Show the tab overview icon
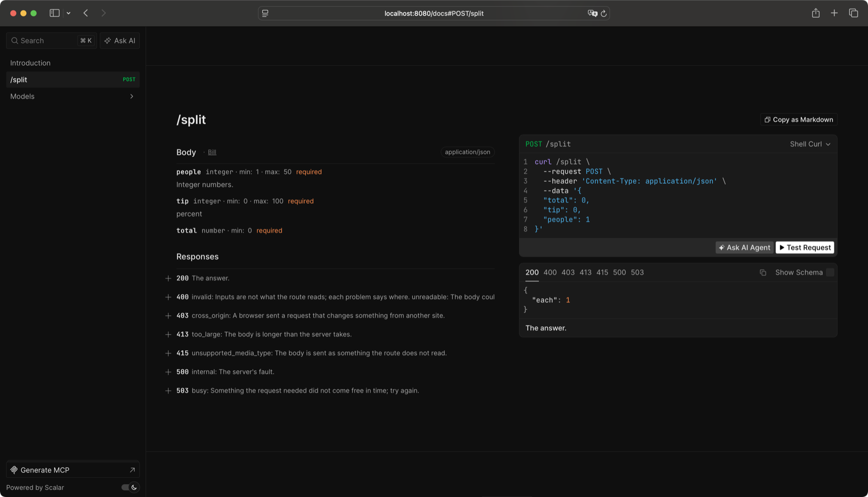This screenshot has width=868, height=497. point(853,13)
